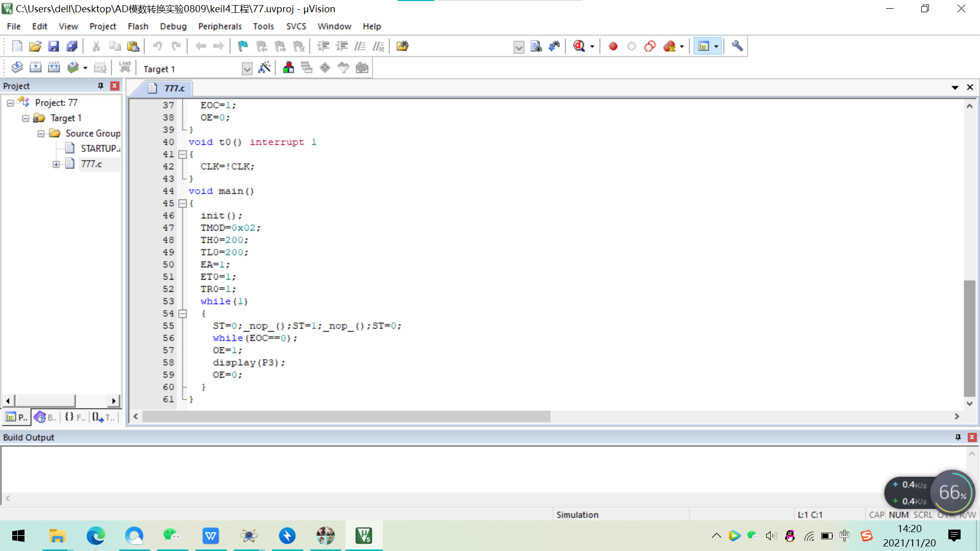The height and width of the screenshot is (551, 980).
Task: Close the Project panel
Action: click(115, 86)
